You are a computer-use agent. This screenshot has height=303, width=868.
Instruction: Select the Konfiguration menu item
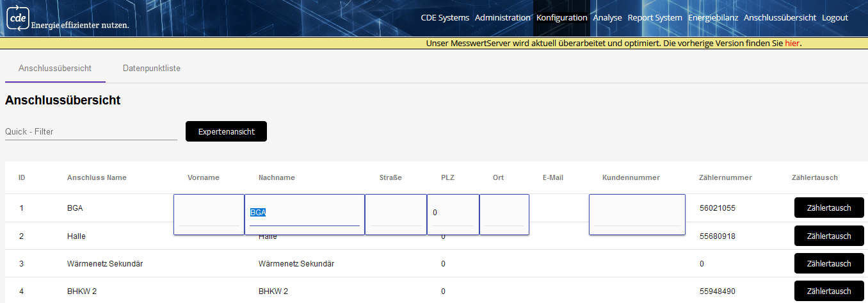(x=561, y=18)
